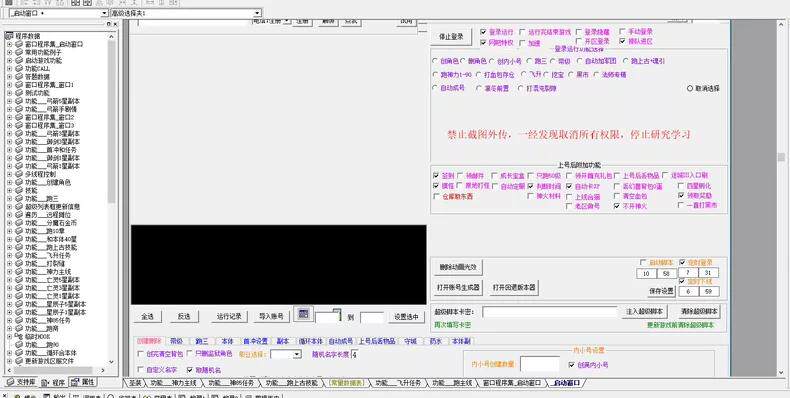Uncheck the 签到 checkbox
Viewport: 790px width, 398px height.
pyautogui.click(x=436, y=176)
